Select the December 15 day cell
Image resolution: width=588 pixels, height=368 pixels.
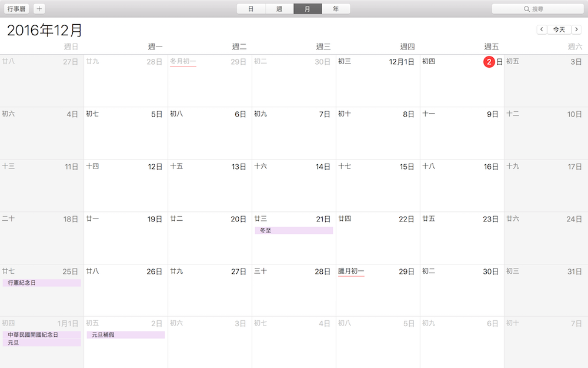[377, 188]
